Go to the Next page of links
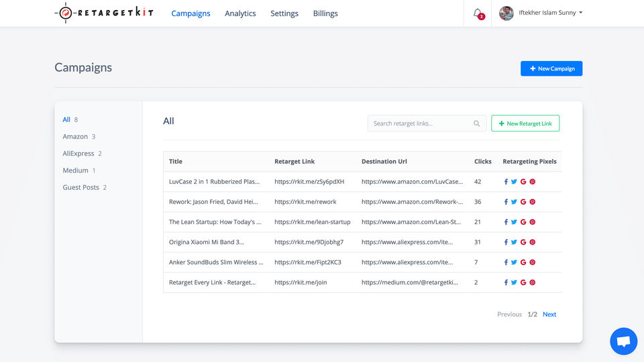 [549, 314]
